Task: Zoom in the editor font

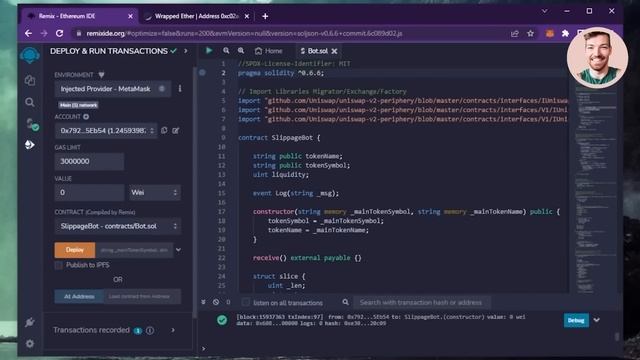Action: 241,51
